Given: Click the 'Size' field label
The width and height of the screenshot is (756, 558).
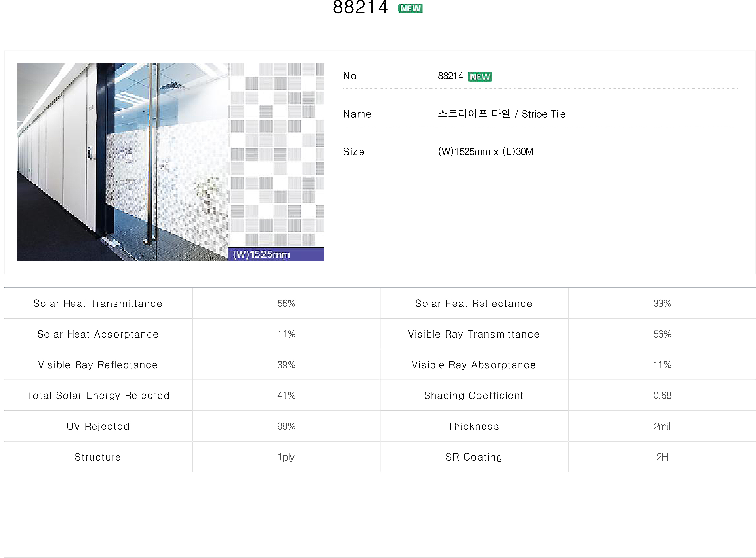Looking at the screenshot, I should pos(354,152).
